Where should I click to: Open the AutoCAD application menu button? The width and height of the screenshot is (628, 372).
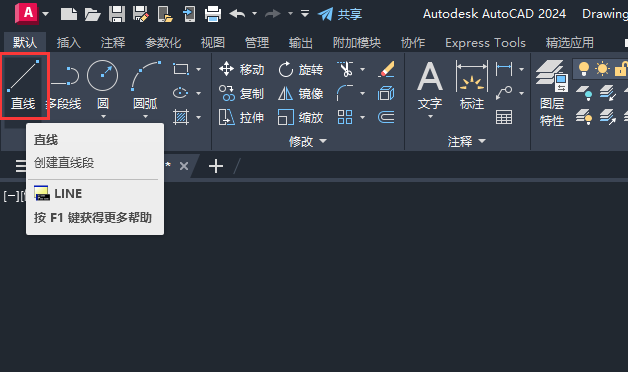click(26, 13)
